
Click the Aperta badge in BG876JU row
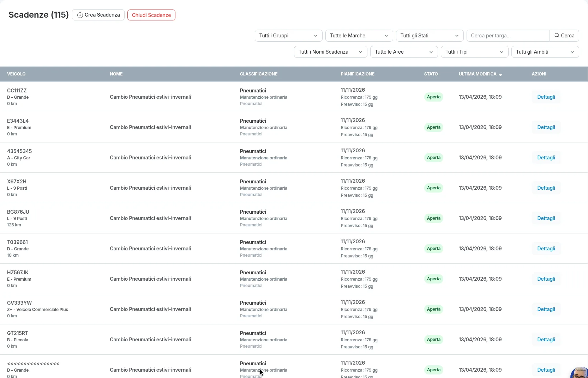coord(433,218)
